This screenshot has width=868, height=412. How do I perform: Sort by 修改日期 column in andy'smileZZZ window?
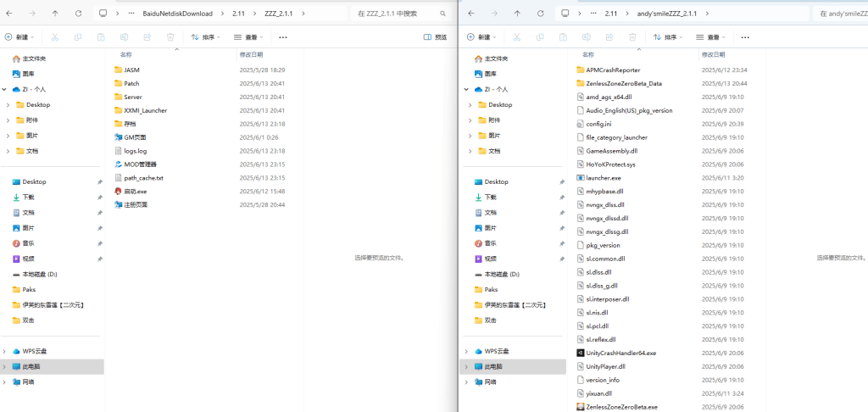click(713, 53)
